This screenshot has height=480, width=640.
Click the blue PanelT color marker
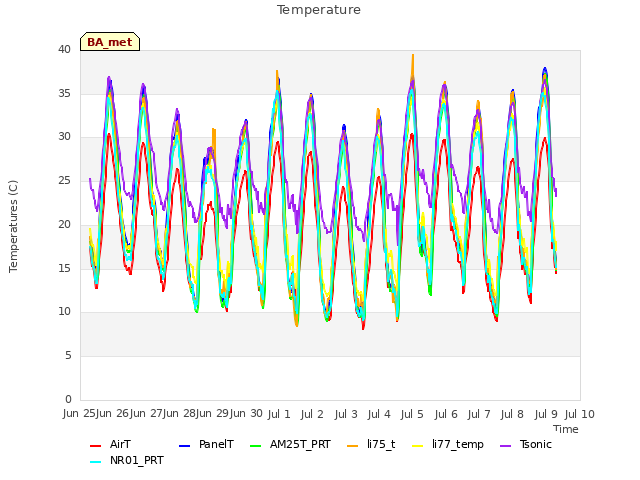pos(184,446)
